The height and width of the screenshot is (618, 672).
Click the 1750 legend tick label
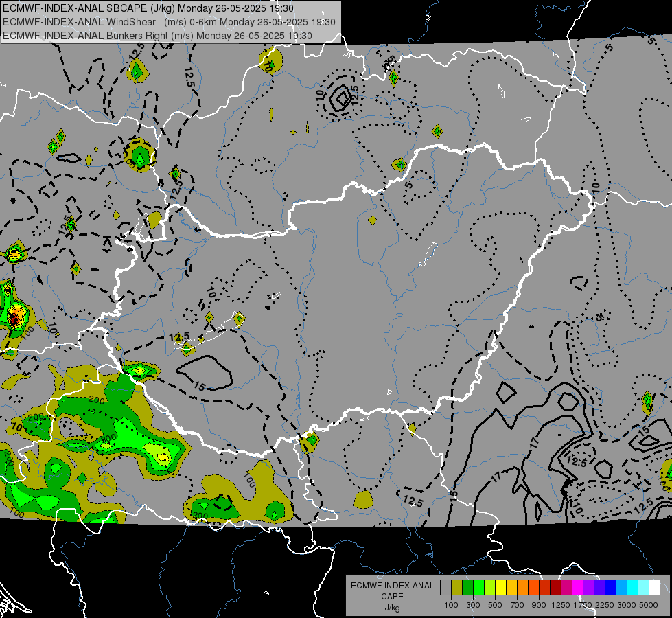tap(583, 605)
